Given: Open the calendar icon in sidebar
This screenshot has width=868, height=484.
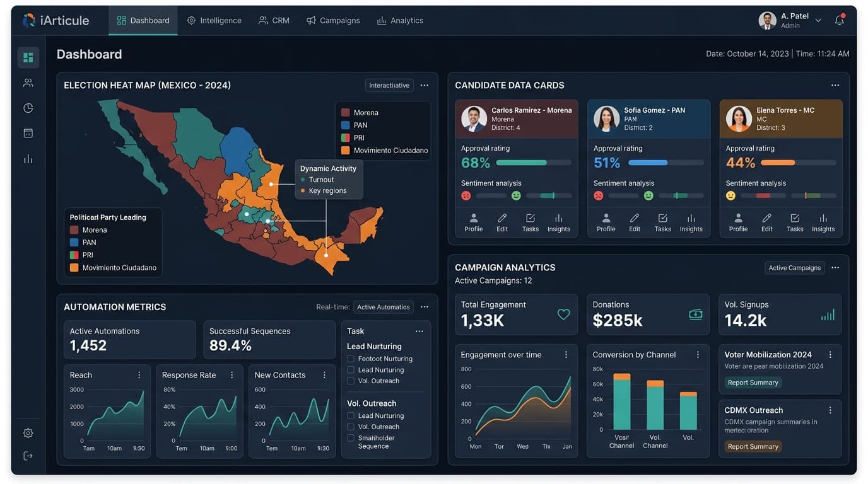Looking at the screenshot, I should pos(28,133).
